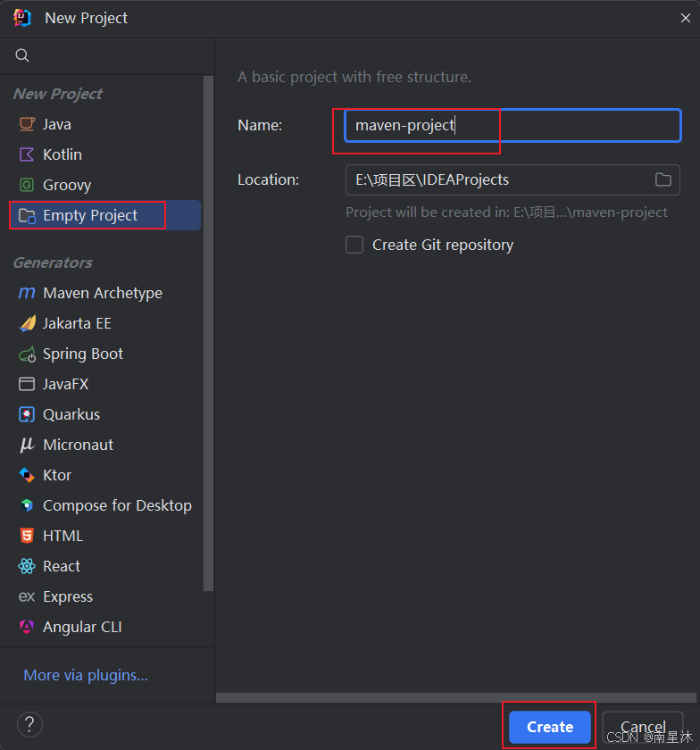Click the Jakarta EE sail icon
Viewport: 700px width, 750px height.
[28, 323]
